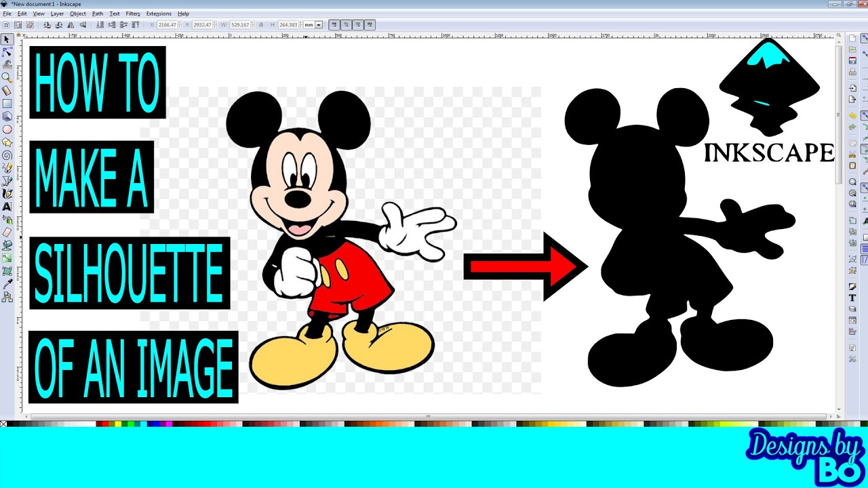This screenshot has width=868, height=488.
Task: Rotate selection 90° counter-clockwise
Action: (x=47, y=25)
